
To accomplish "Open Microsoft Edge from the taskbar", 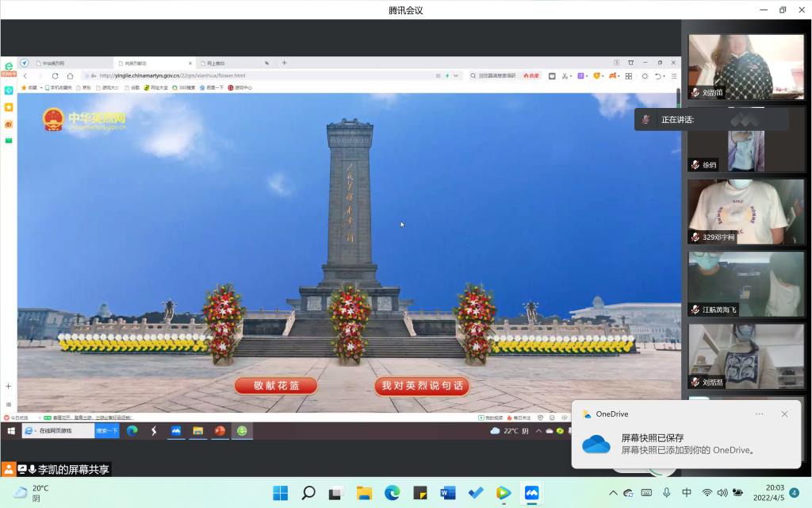I will coord(392,493).
